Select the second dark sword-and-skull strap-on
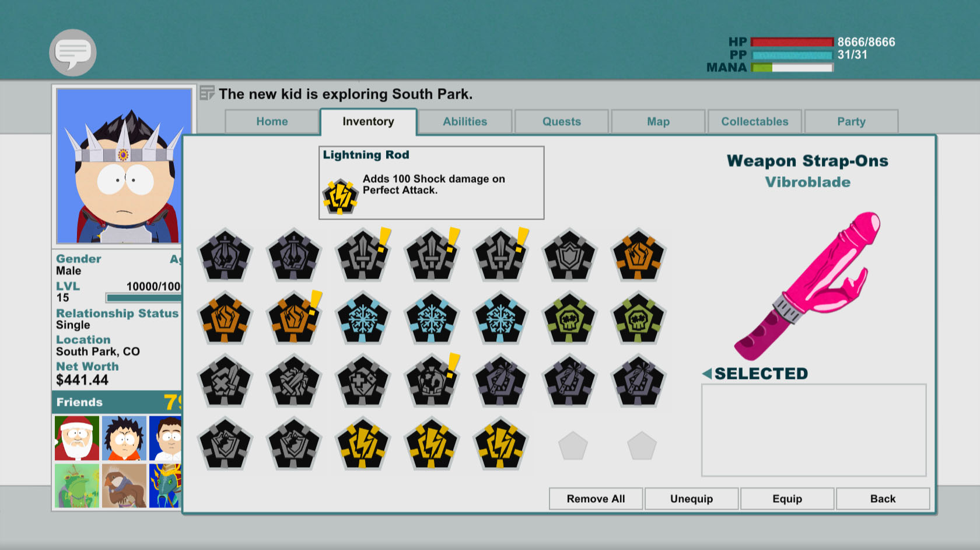This screenshot has height=550, width=980. 293,255
